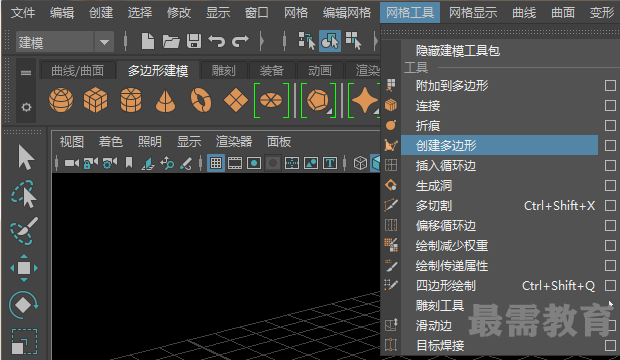Switch to the 曲线/曲面 shelf tab
The image size is (620, 360).
tap(78, 71)
